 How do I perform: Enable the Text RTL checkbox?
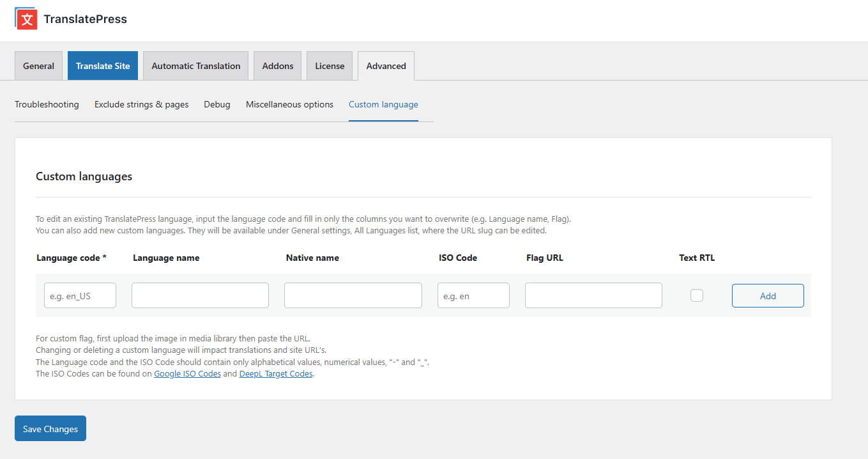tap(697, 295)
